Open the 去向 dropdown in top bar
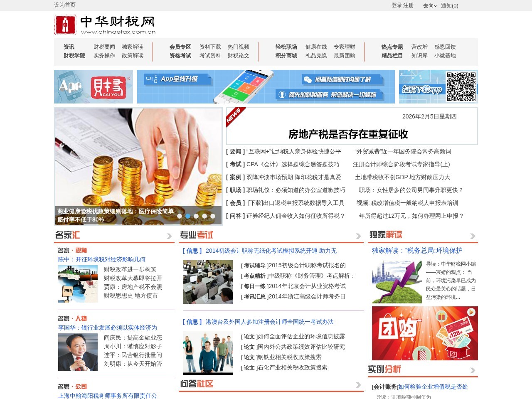The width and height of the screenshot is (532, 399). point(430,6)
